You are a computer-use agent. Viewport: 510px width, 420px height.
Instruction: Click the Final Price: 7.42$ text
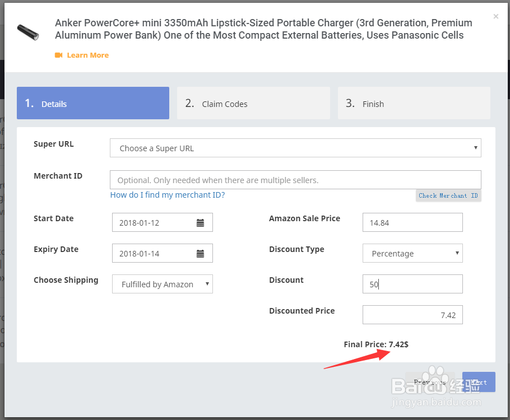[x=376, y=344]
